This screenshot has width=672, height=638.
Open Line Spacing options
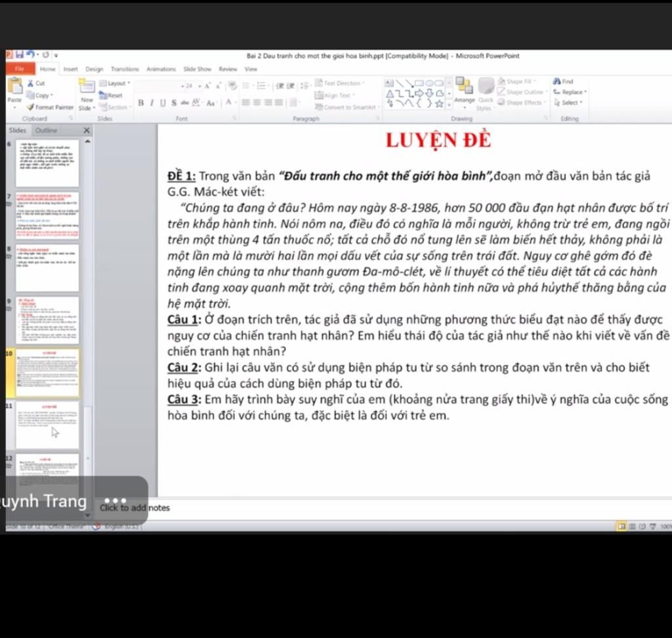(x=305, y=86)
